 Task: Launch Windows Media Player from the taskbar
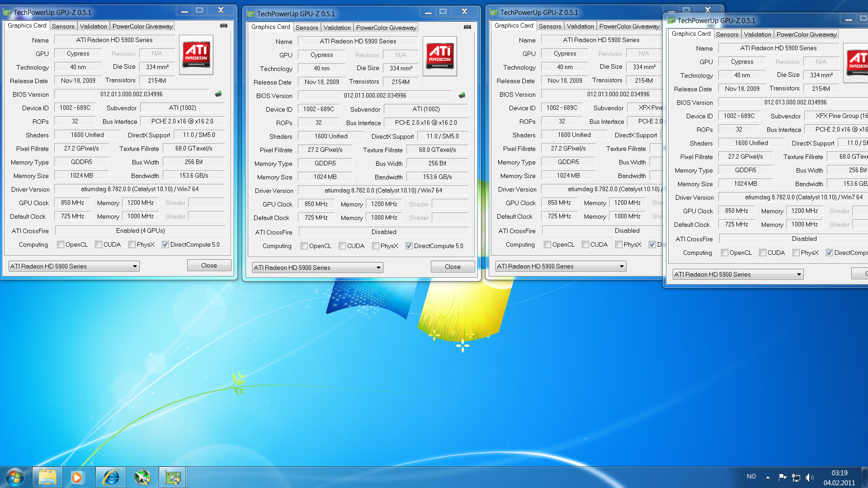[77, 477]
